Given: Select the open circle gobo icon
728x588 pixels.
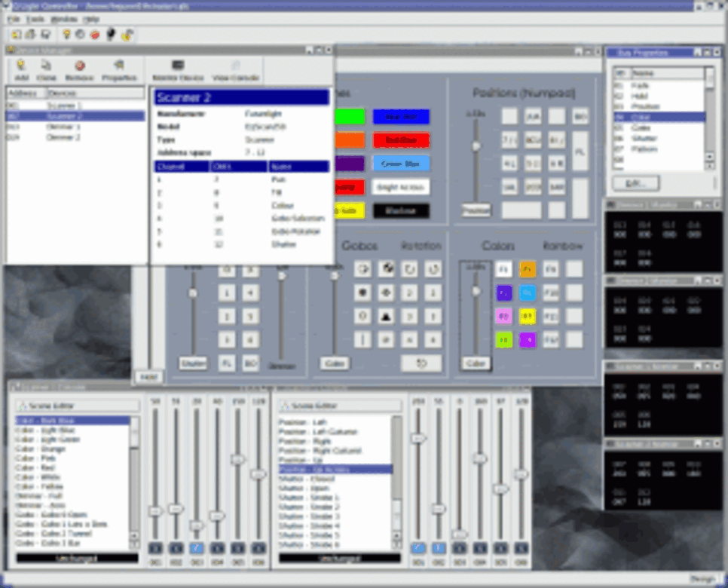Looking at the screenshot, I should [362, 269].
